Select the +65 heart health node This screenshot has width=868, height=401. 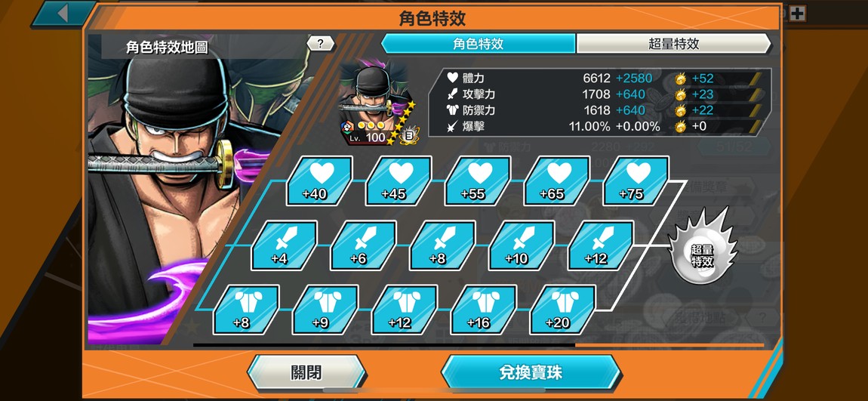coord(557,180)
